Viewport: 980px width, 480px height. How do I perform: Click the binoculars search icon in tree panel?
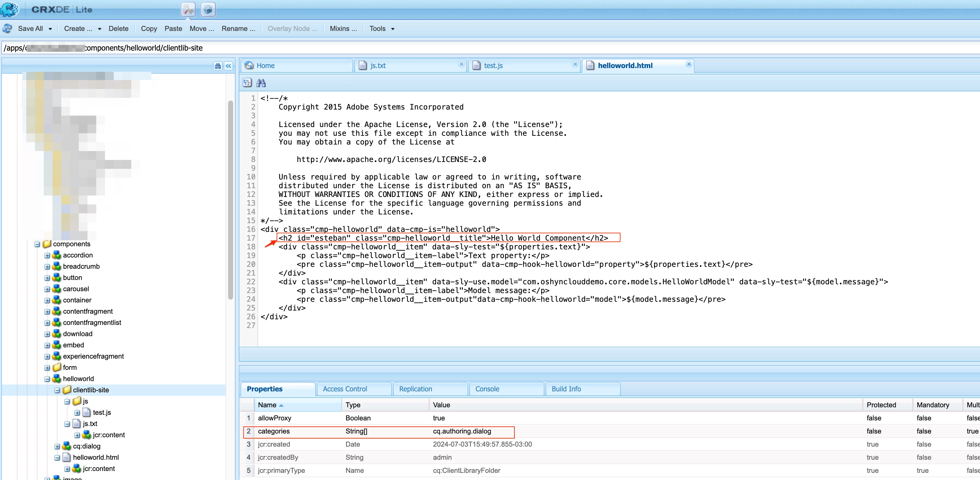217,66
